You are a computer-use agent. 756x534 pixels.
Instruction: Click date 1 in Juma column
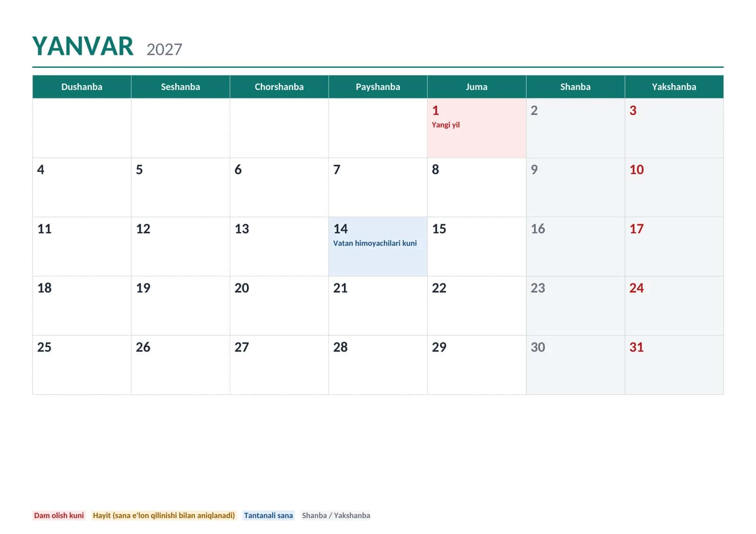[x=436, y=110]
